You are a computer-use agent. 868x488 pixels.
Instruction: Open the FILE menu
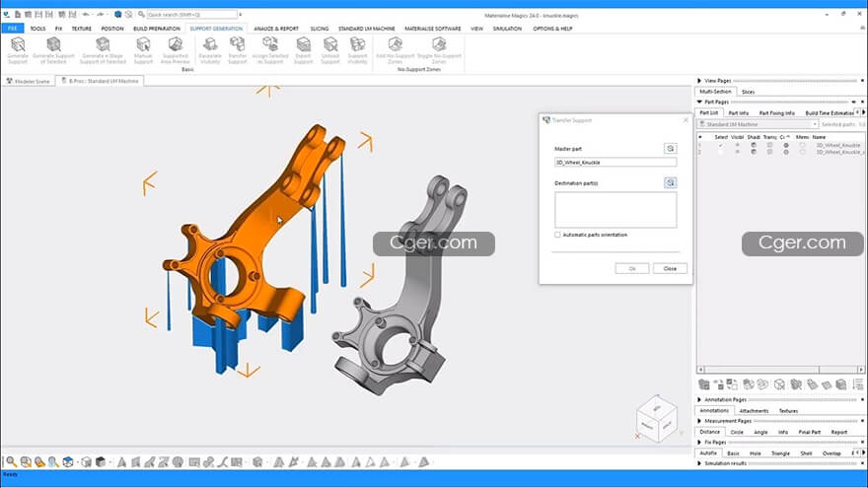pyautogui.click(x=12, y=29)
